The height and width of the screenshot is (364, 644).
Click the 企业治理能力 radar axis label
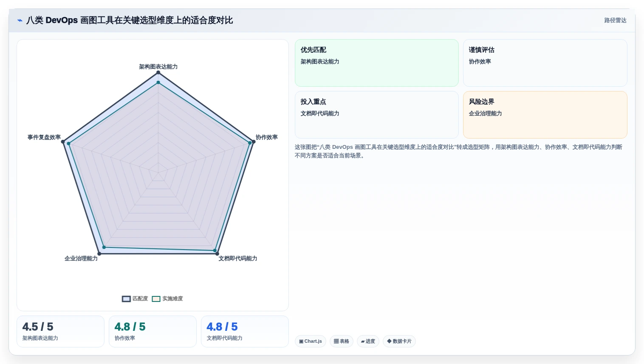point(81,259)
